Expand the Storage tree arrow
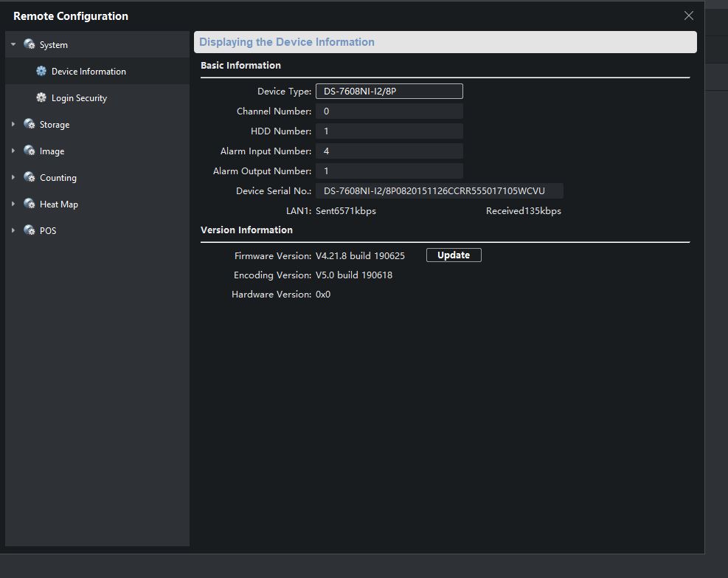The image size is (728, 578). tap(13, 125)
